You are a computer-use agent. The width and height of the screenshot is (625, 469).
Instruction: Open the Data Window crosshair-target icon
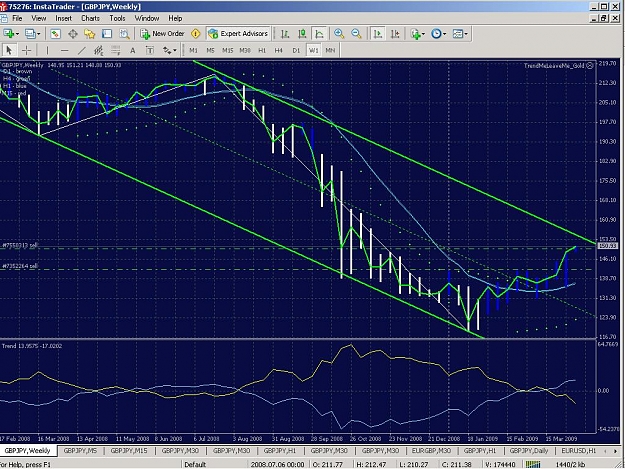tap(73, 34)
